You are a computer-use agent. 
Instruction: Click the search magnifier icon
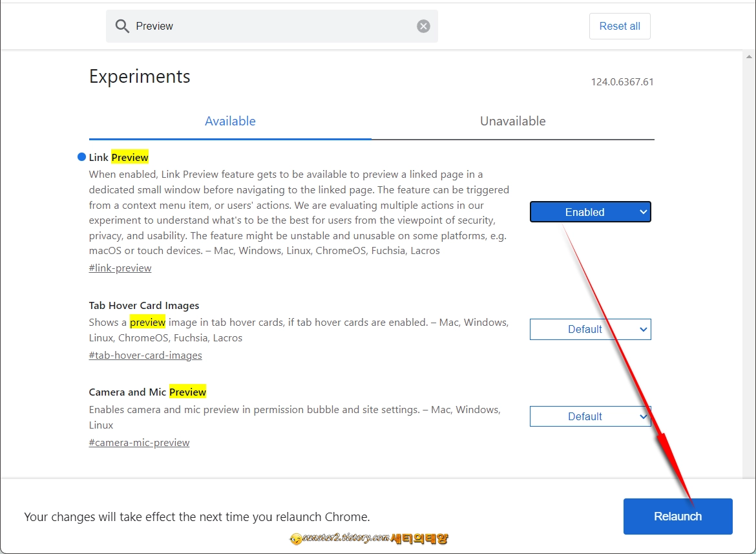coord(122,26)
